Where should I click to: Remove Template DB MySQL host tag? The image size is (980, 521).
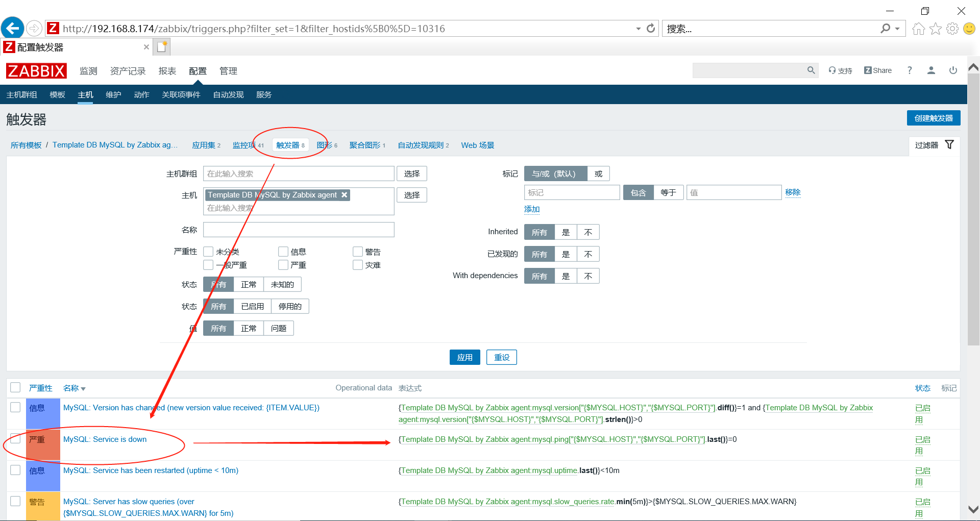click(345, 195)
